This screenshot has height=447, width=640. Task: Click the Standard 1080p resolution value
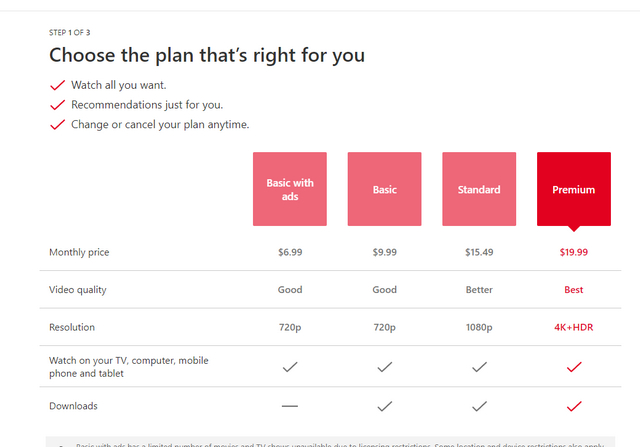coord(479,327)
